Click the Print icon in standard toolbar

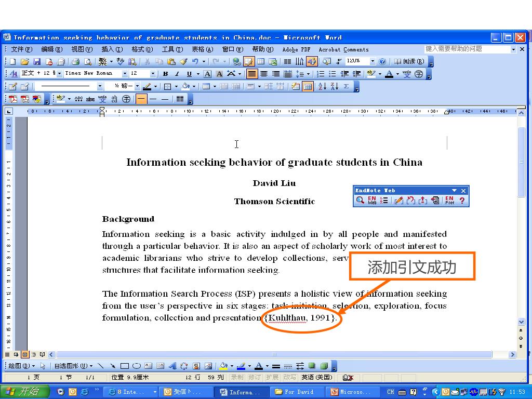pos(75,61)
